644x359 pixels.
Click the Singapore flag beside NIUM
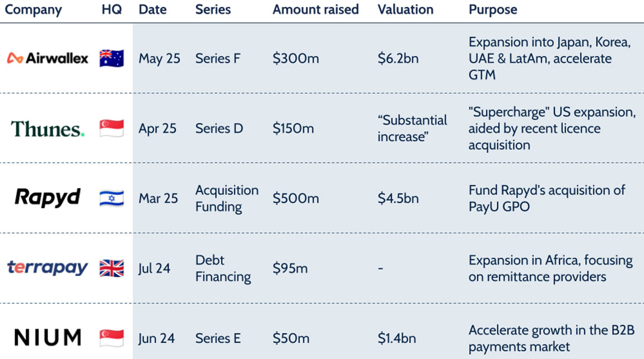point(111,338)
